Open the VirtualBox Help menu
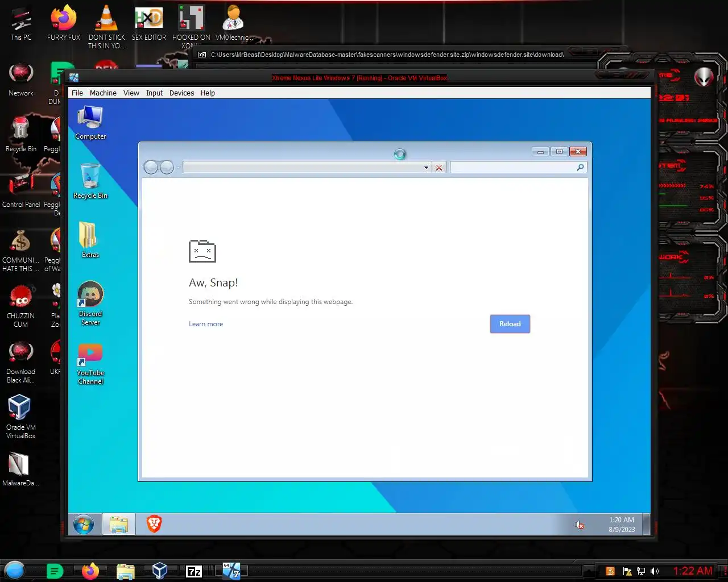This screenshot has height=582, width=728. coord(208,93)
